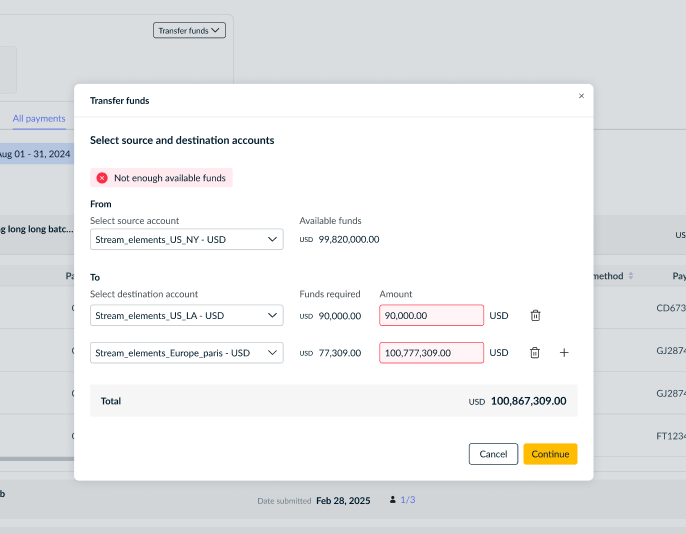Edit the 90,000.00 amount field

tap(431, 315)
